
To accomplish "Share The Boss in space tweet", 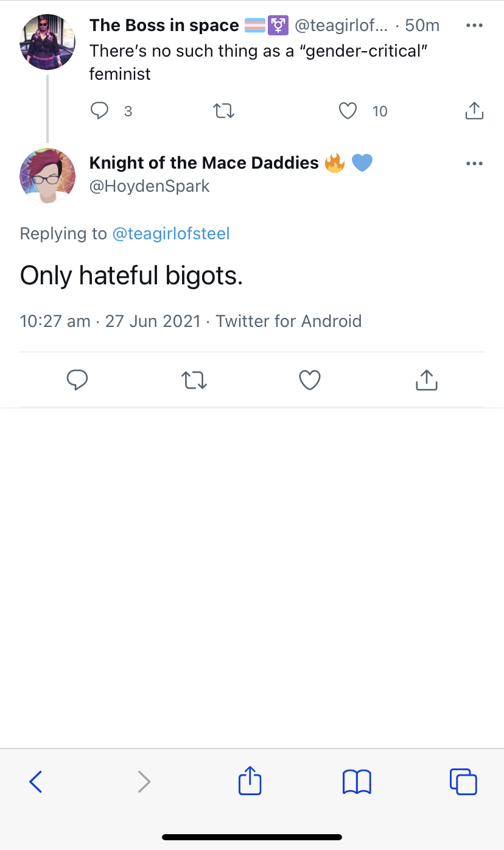I will click(474, 110).
